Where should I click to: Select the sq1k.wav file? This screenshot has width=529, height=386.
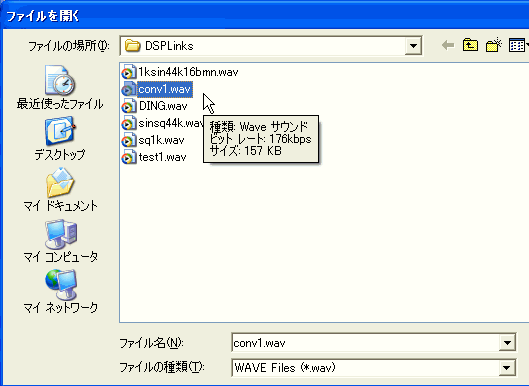[x=153, y=140]
